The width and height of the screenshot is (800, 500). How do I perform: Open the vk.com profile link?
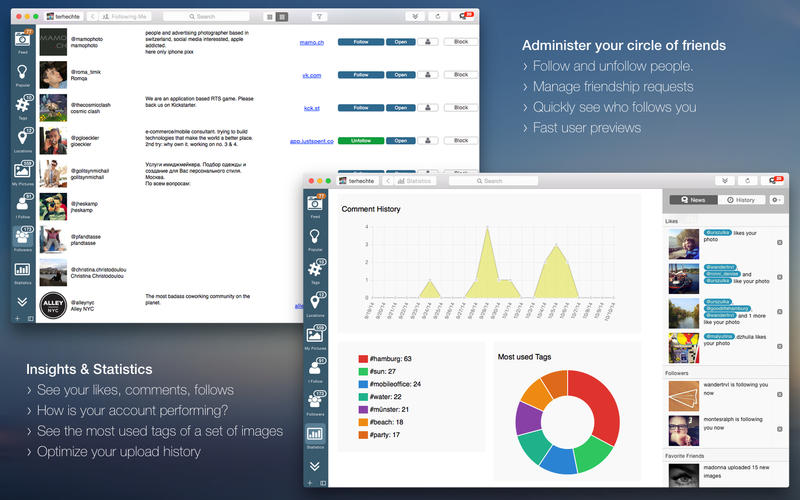click(x=311, y=75)
